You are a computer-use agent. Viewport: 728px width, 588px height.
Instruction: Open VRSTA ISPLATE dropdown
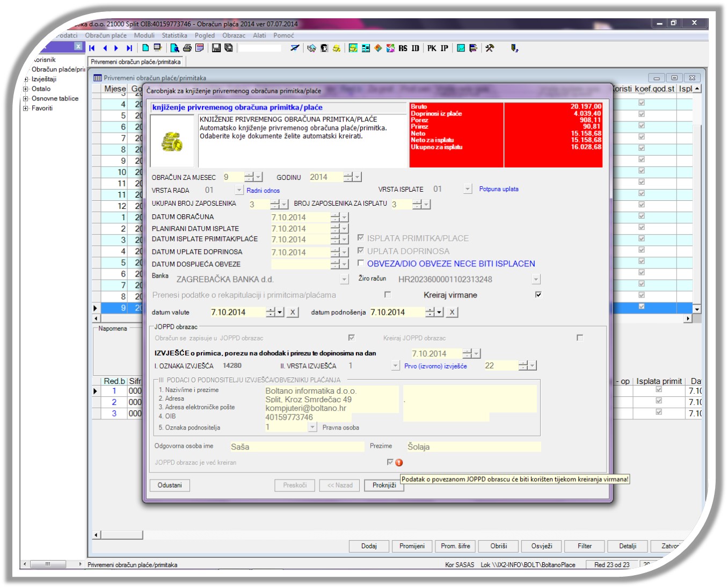[468, 189]
